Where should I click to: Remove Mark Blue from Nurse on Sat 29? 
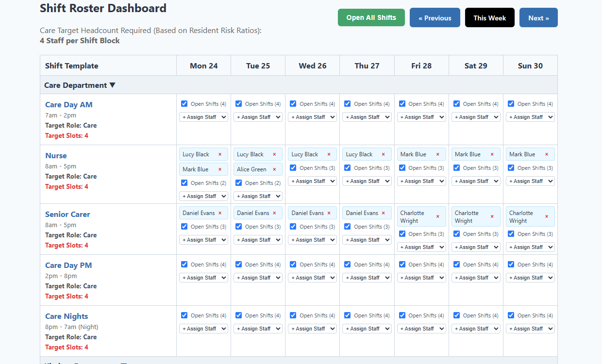(492, 154)
